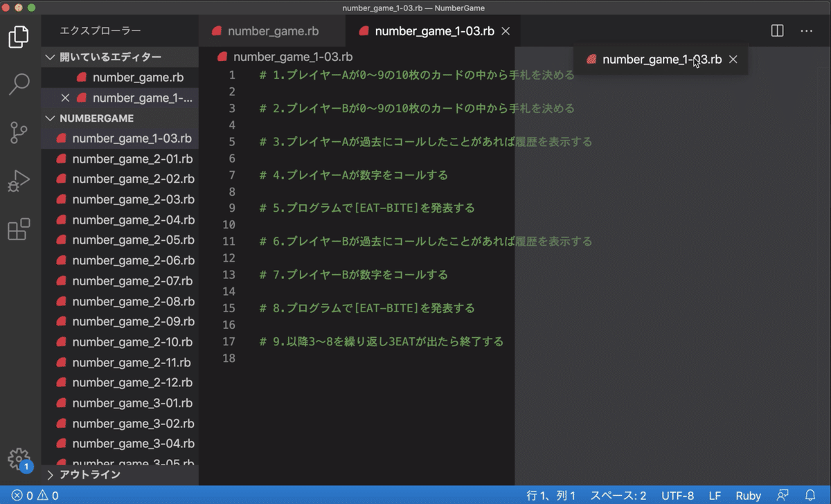
Task: Click comment line 9 about EAT-BITE
Action: (367, 208)
